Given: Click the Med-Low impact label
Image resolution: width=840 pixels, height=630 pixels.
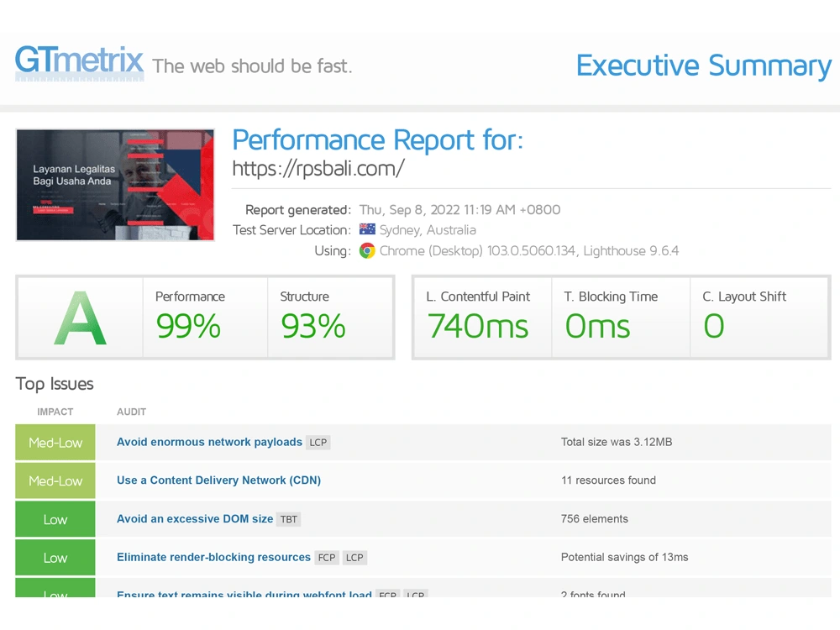Looking at the screenshot, I should click(x=55, y=442).
